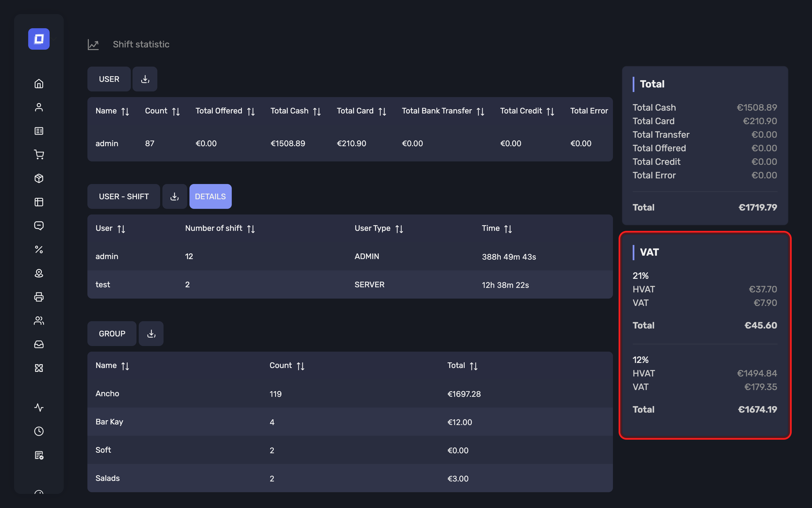The width and height of the screenshot is (812, 508).
Task: Open the single user icon in sidebar
Action: [x=39, y=107]
